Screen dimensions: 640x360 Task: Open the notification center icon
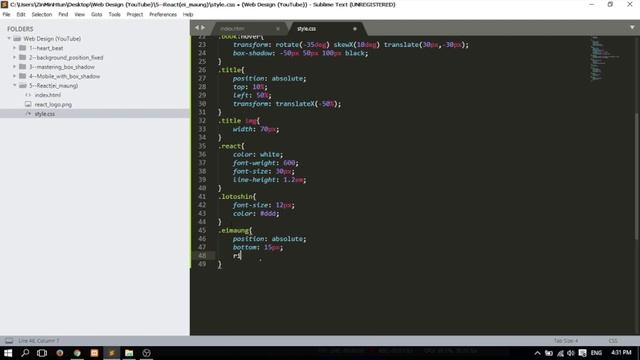click(582, 353)
